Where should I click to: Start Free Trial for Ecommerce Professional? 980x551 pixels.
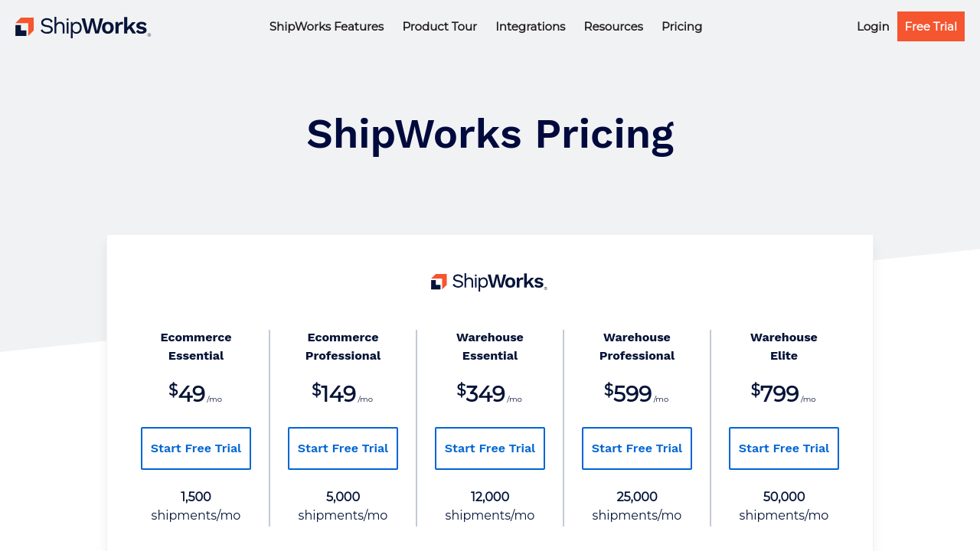(343, 448)
